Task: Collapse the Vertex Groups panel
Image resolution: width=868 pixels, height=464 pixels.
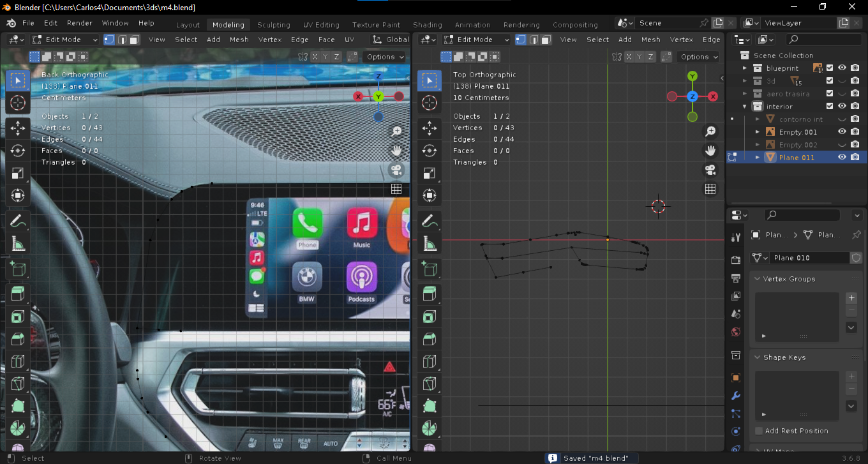Action: click(758, 279)
